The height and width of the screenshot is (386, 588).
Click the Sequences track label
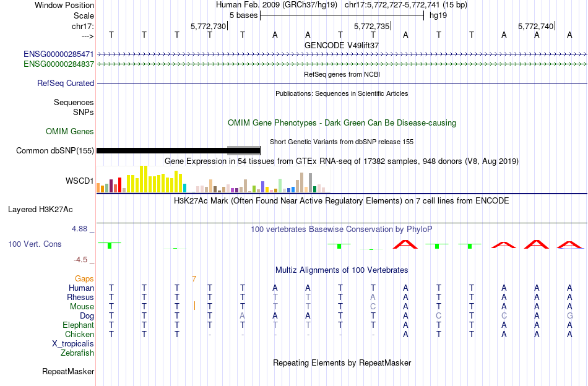click(74, 102)
